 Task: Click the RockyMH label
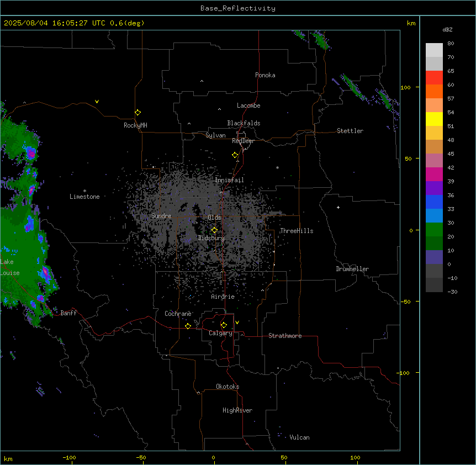click(135, 125)
